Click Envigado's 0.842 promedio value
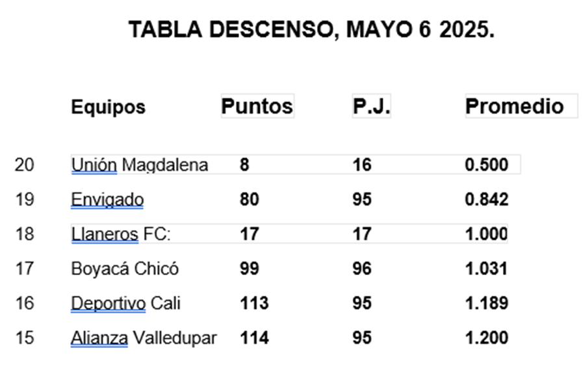This screenshot has height=370, width=588. pos(487,199)
